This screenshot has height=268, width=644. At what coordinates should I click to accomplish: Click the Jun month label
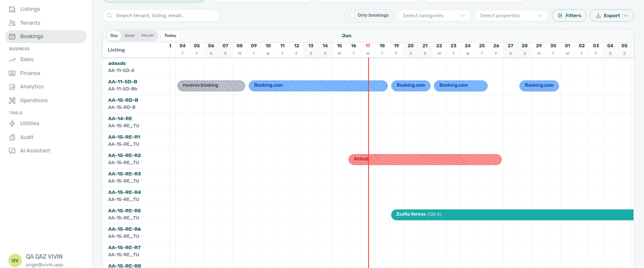(346, 36)
